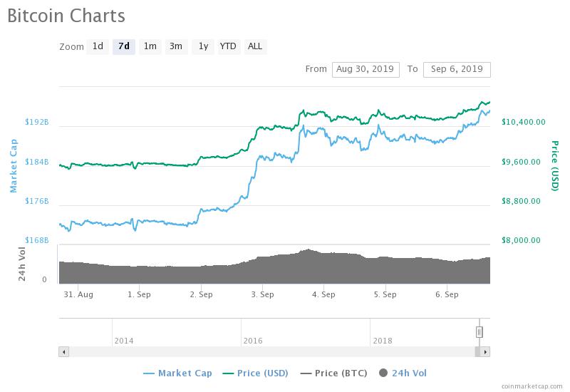Click the 24h Vol legend circle icon

[383, 373]
